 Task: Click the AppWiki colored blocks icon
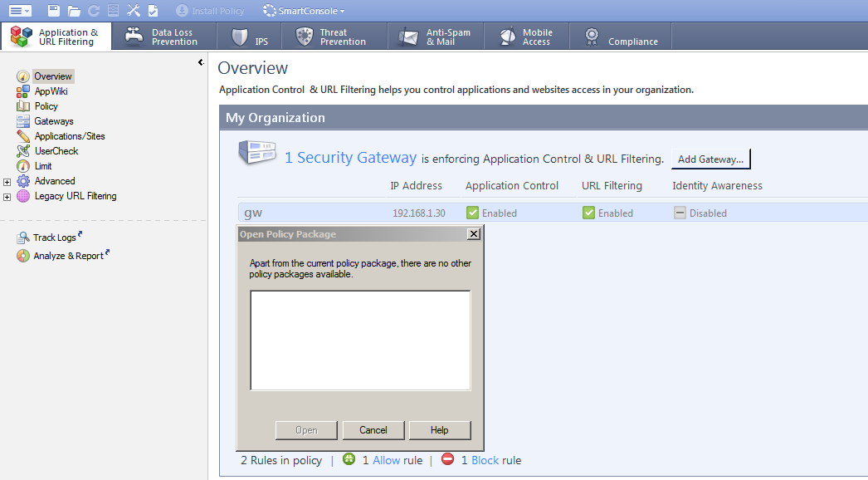22,91
